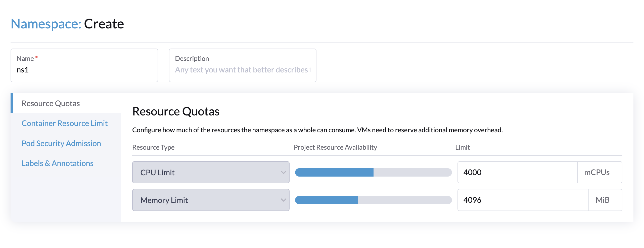This screenshot has width=644, height=248.
Task: Click the CPU Limit chevron arrow
Action: coord(283,173)
